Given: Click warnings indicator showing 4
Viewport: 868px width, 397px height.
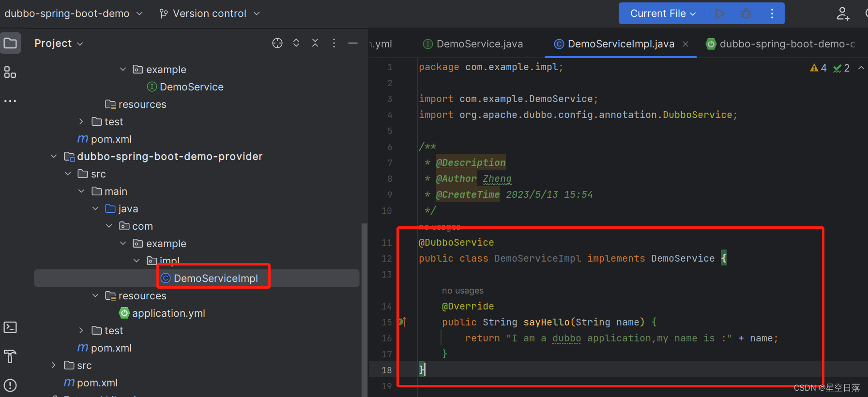Looking at the screenshot, I should pyautogui.click(x=818, y=68).
